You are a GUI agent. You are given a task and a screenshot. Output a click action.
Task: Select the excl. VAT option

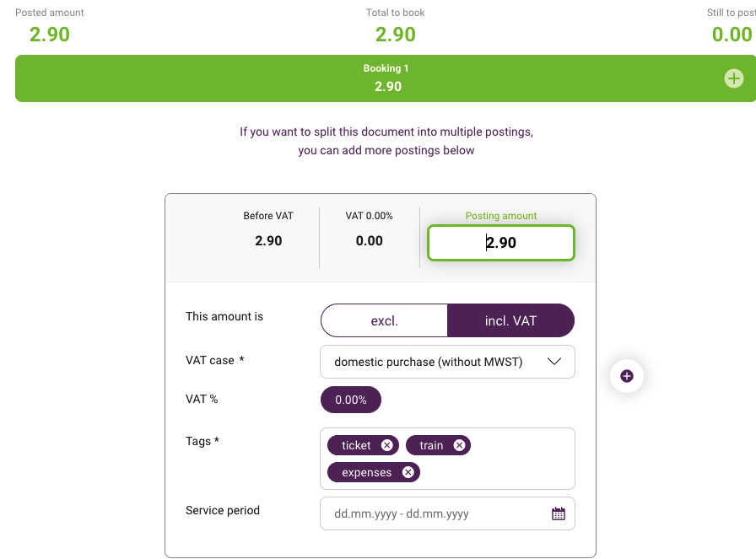[384, 320]
